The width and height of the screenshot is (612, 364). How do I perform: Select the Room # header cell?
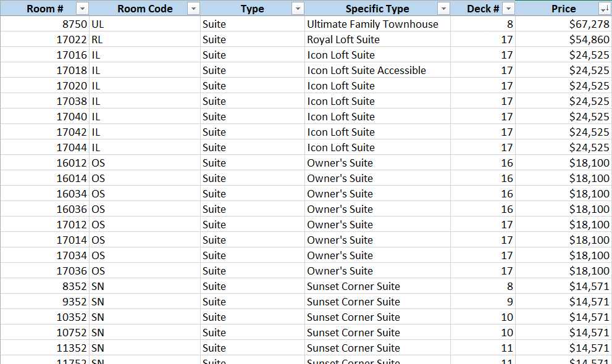[45, 8]
